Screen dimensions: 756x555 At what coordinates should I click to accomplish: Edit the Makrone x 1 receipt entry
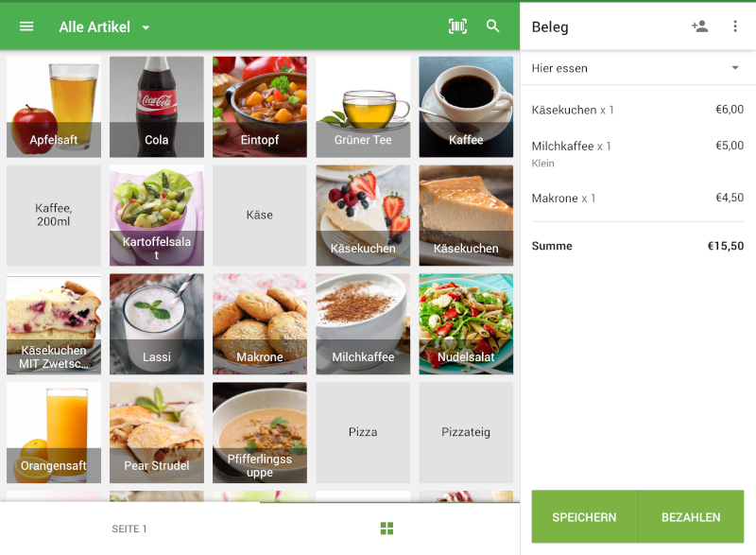637,199
